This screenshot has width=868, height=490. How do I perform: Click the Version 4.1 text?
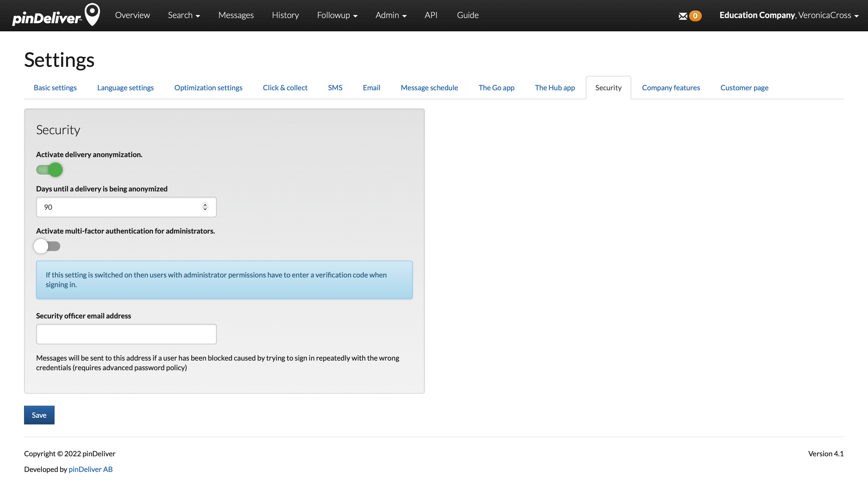point(826,454)
